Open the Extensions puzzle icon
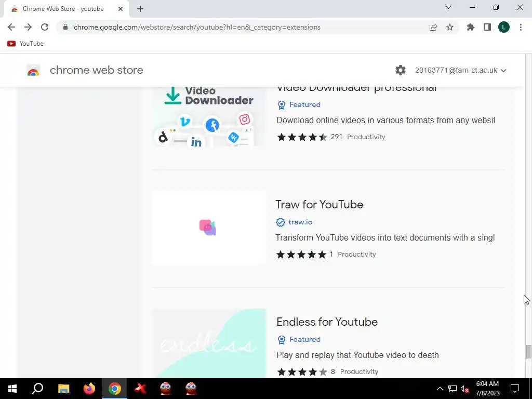532x399 pixels. pos(471,27)
